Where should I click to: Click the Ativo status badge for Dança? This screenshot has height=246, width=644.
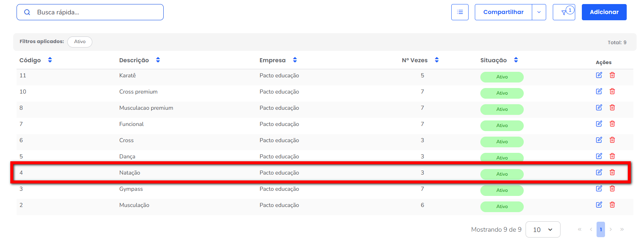point(502,158)
